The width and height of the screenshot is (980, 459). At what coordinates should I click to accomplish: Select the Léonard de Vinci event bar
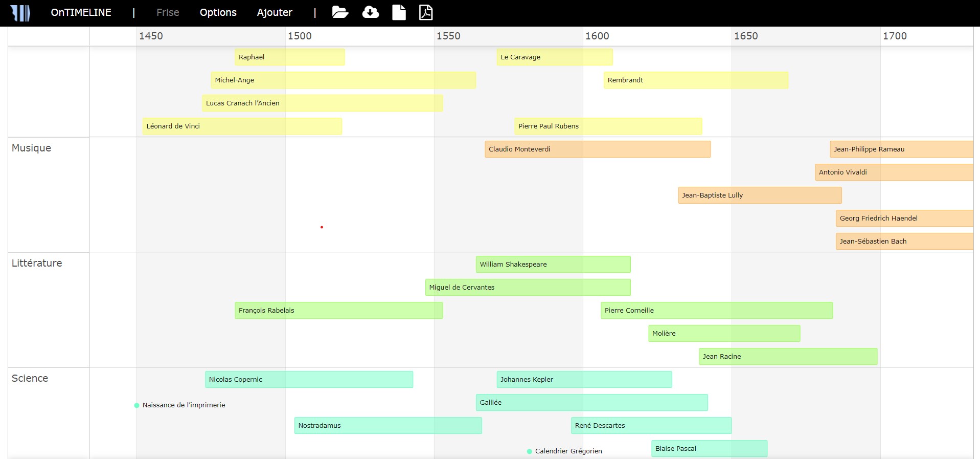pos(242,126)
